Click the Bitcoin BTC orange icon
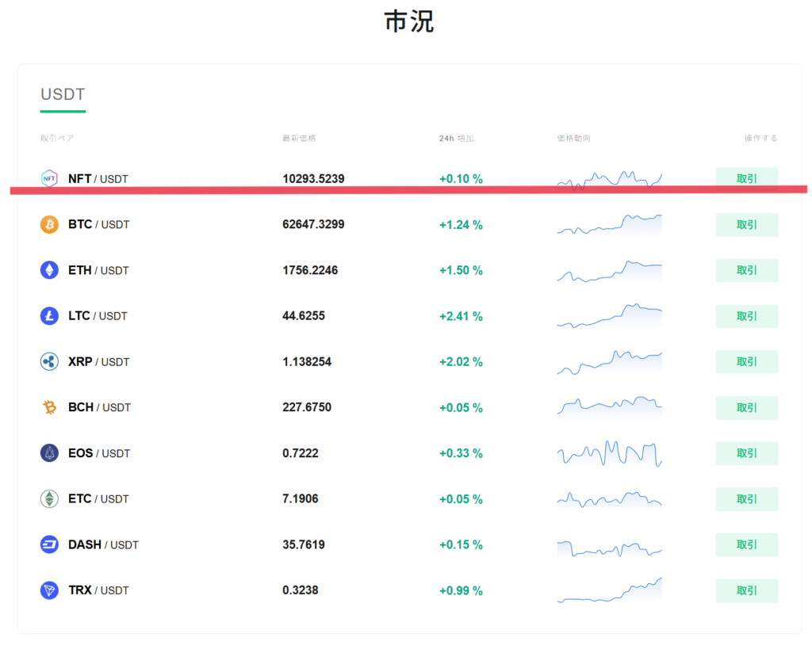The image size is (812, 645). tap(49, 224)
